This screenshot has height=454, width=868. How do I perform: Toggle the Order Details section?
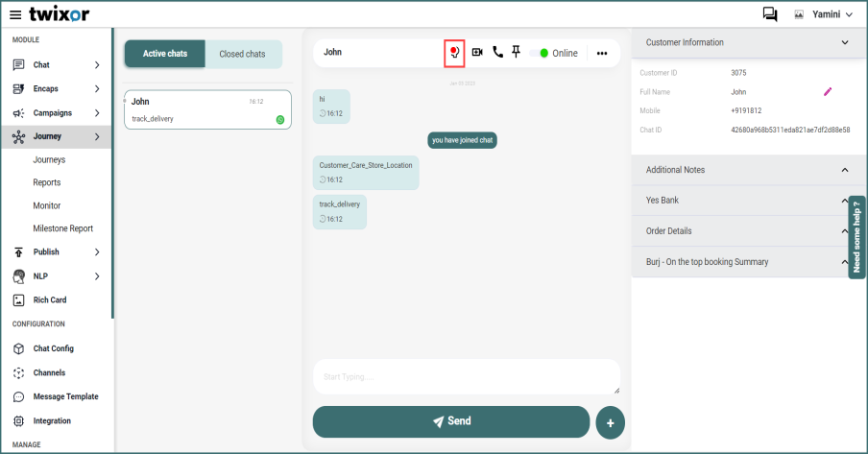845,231
